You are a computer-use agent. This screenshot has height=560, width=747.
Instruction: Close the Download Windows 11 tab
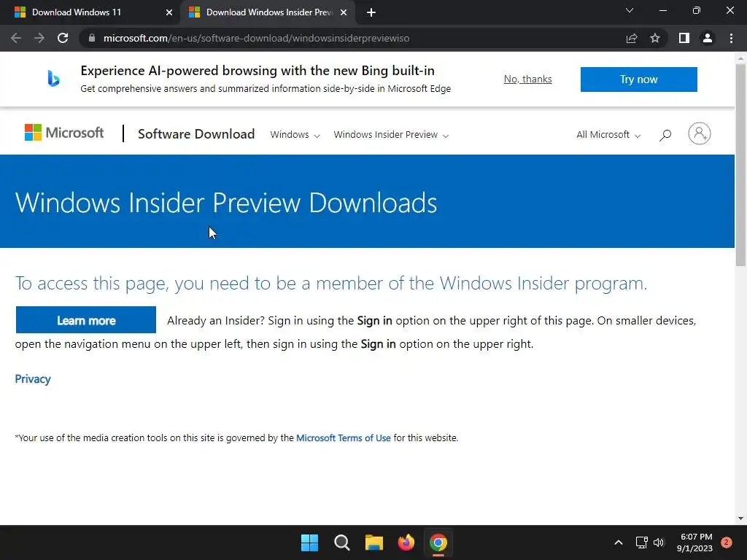169,12
